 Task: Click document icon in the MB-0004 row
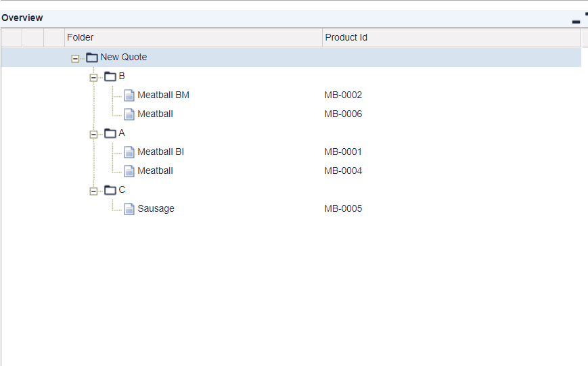click(x=129, y=171)
